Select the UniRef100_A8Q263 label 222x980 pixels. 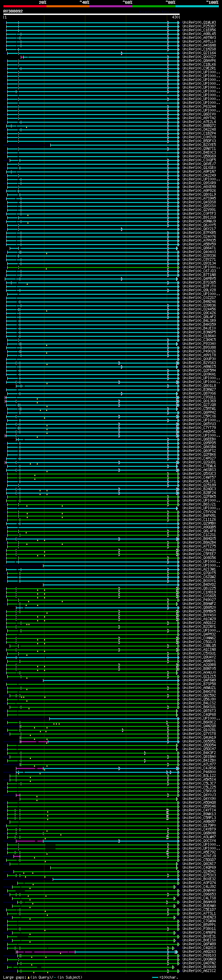pos(199,951)
